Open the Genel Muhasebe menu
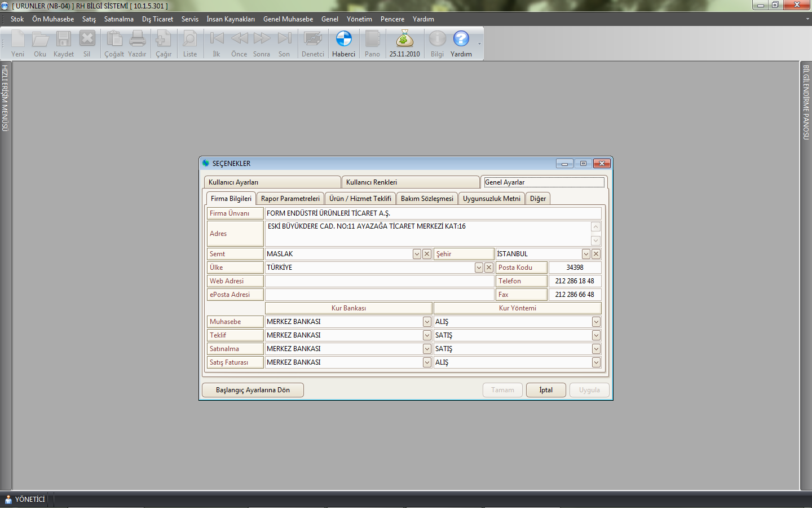The width and height of the screenshot is (812, 508). pos(288,19)
